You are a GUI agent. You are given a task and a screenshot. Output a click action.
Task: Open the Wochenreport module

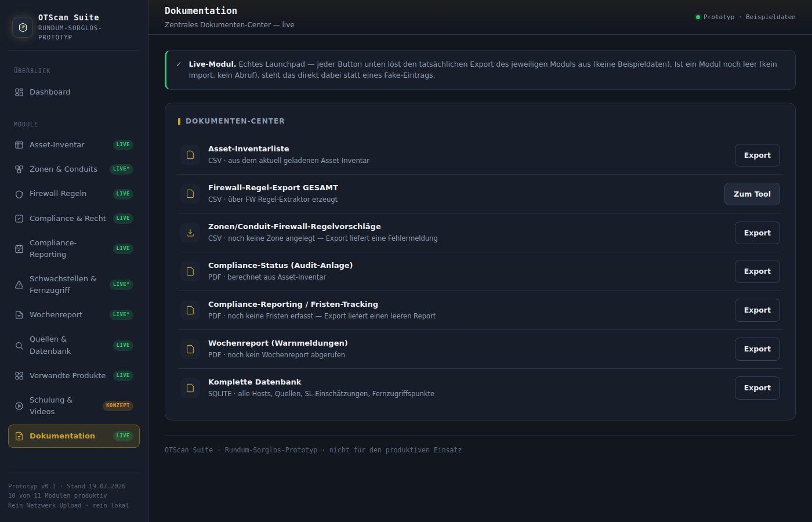tap(74, 315)
